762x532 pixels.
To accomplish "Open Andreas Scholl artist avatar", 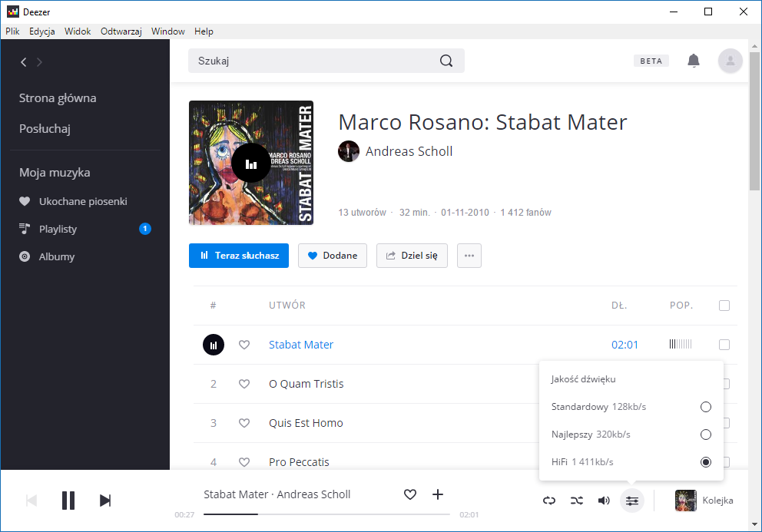I will click(x=349, y=151).
